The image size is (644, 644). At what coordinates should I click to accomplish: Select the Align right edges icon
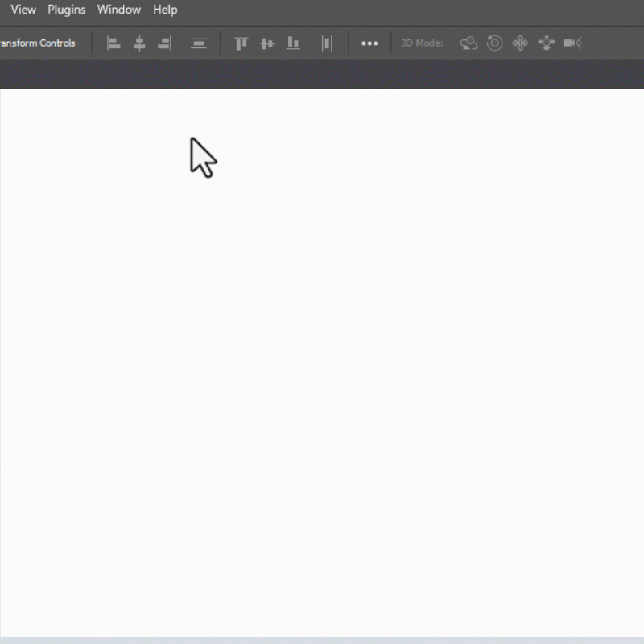[164, 43]
